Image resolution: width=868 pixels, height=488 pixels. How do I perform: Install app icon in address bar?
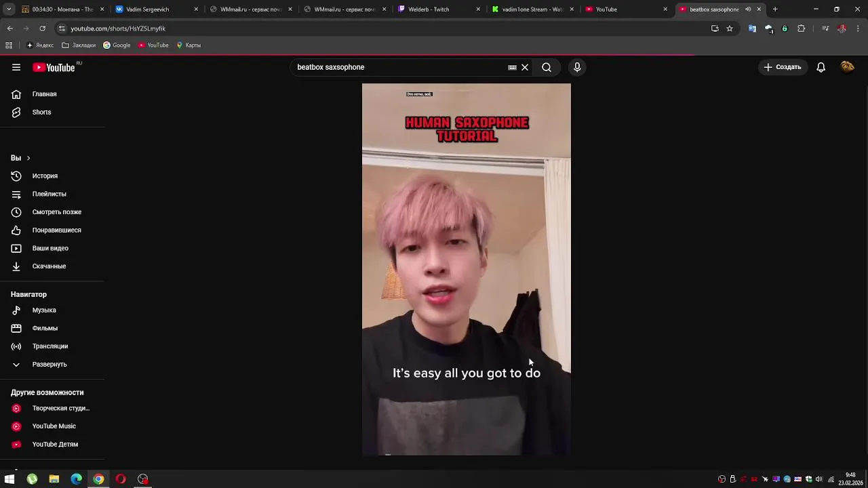pos(715,28)
